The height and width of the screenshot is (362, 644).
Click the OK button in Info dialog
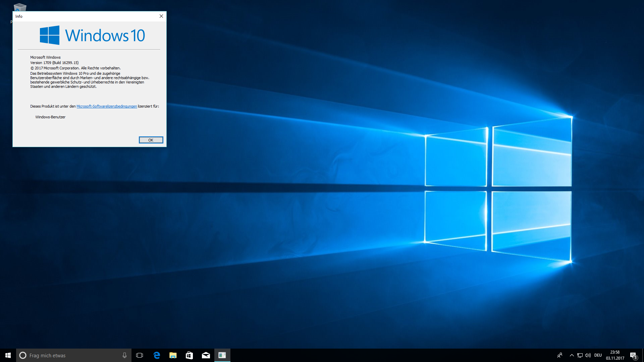coord(151,140)
